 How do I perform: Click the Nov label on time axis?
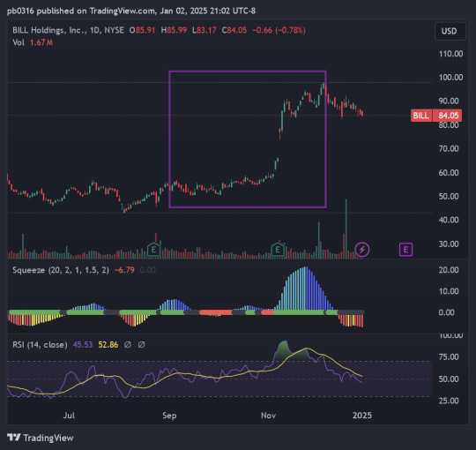[268, 416]
